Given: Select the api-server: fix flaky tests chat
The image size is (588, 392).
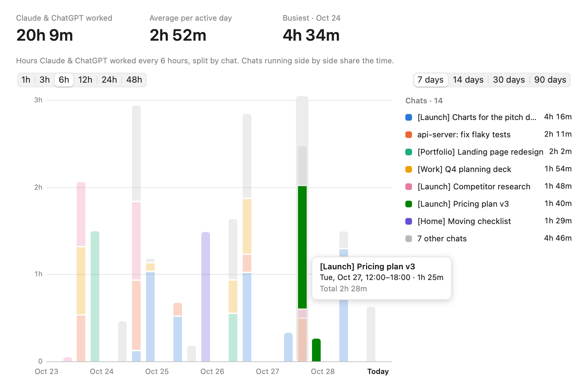Looking at the screenshot, I should pos(488,135).
